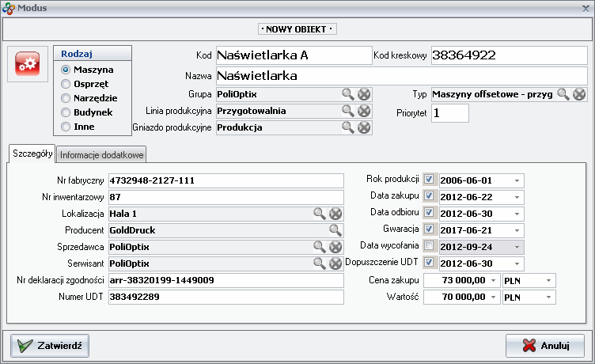
Task: Clear the Gniazdo produkcyjne field
Action: coord(364,127)
